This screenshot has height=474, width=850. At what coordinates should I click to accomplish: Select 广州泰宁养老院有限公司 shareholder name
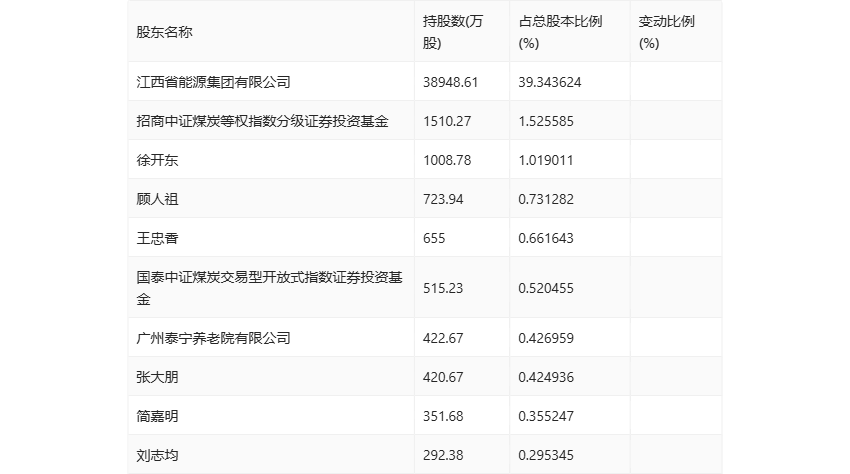(214, 338)
